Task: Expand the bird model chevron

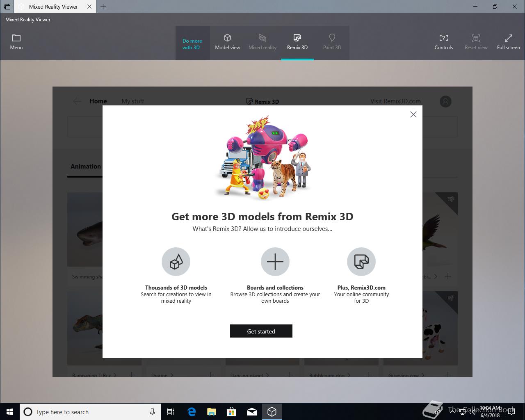Action: click(436, 276)
